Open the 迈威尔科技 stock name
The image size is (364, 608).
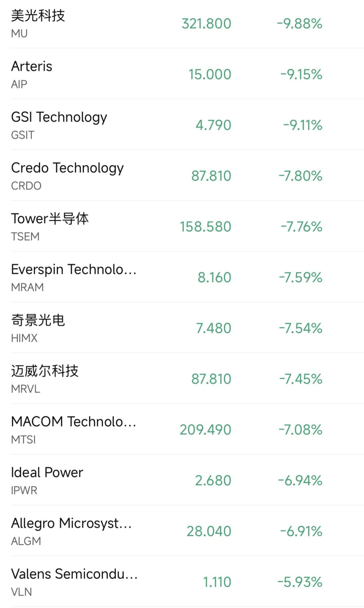tap(44, 371)
